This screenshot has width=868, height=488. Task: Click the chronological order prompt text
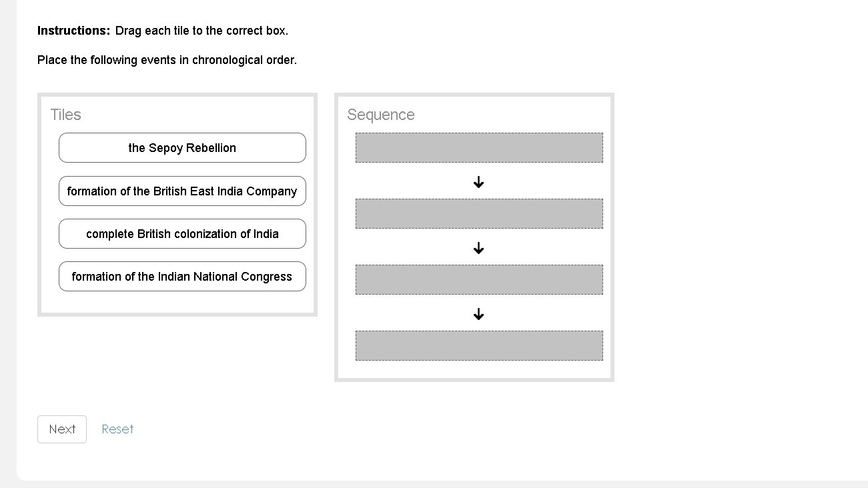click(x=167, y=60)
